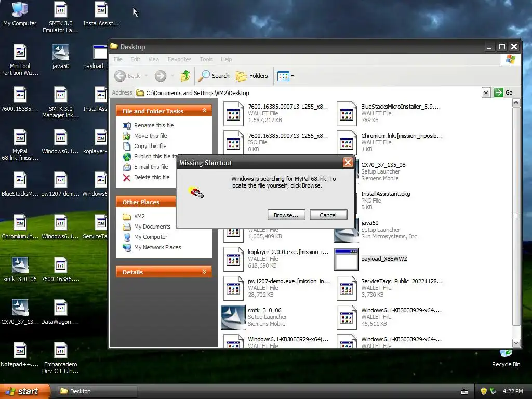Open the Edit menu
The height and width of the screenshot is (399, 532).
coord(135,59)
